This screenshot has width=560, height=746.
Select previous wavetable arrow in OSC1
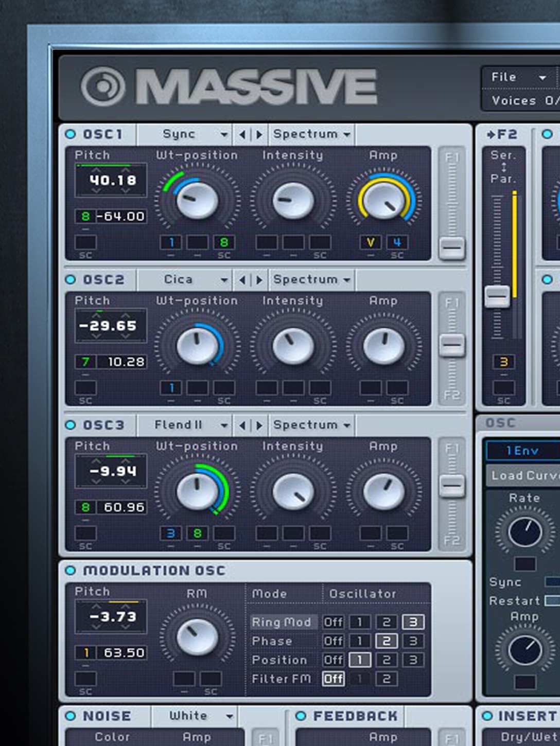(242, 135)
